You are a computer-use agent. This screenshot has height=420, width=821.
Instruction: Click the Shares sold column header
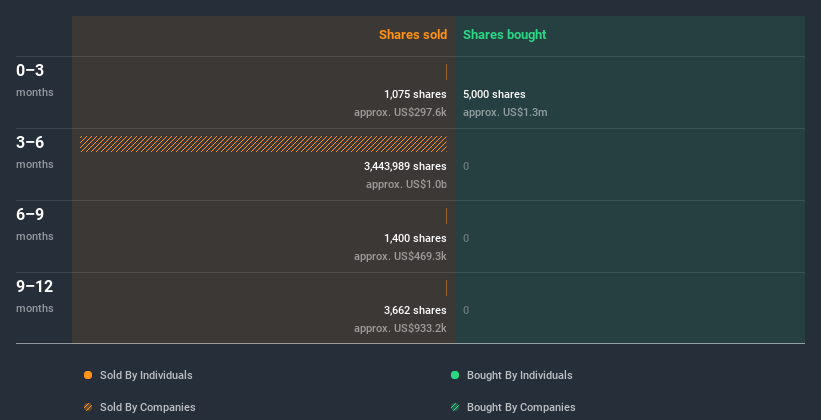tap(412, 35)
